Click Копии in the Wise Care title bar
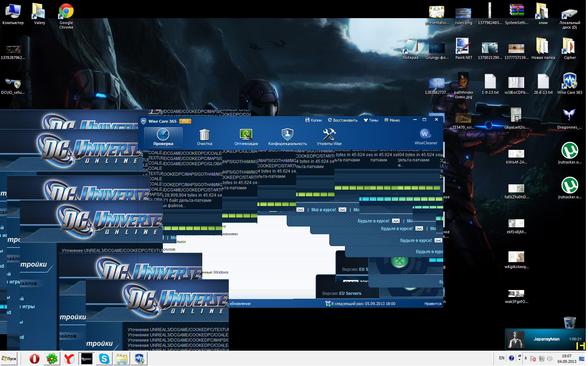The image size is (588, 366). coord(314,120)
